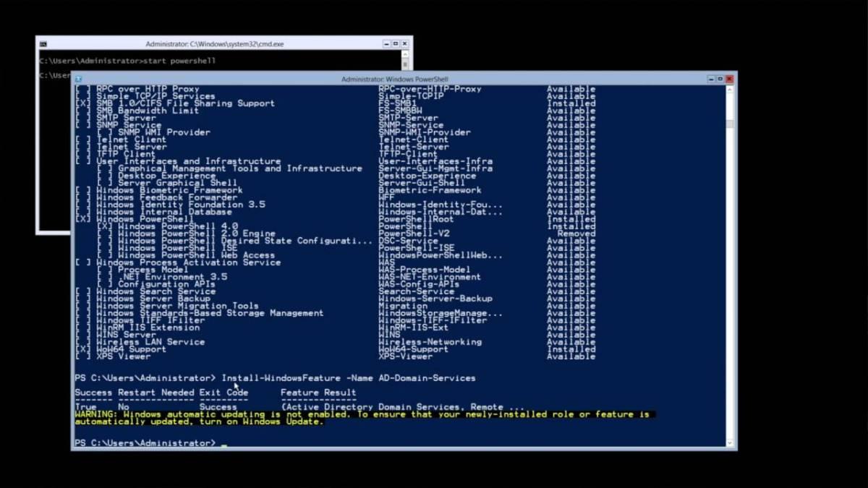Minimize the cmd.exe window
The width and height of the screenshot is (868, 488).
[386, 44]
